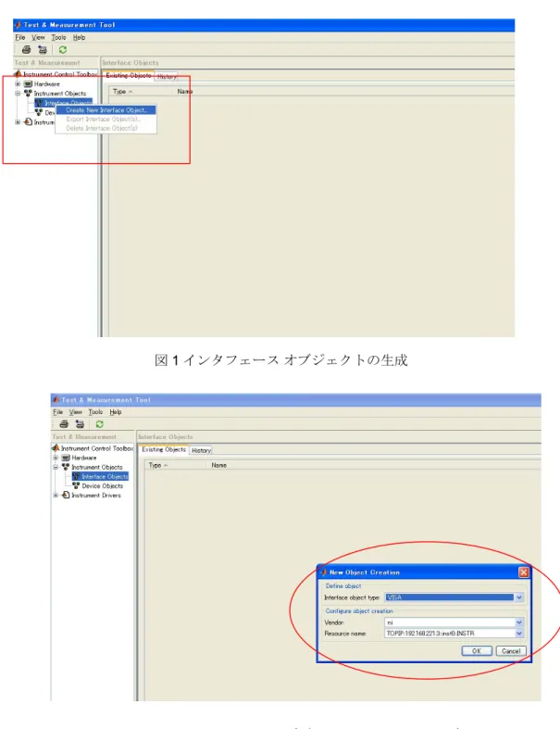This screenshot has height=729, width=560.
Task: Click the print preview icon in the lower window toolbar
Action: click(80, 424)
